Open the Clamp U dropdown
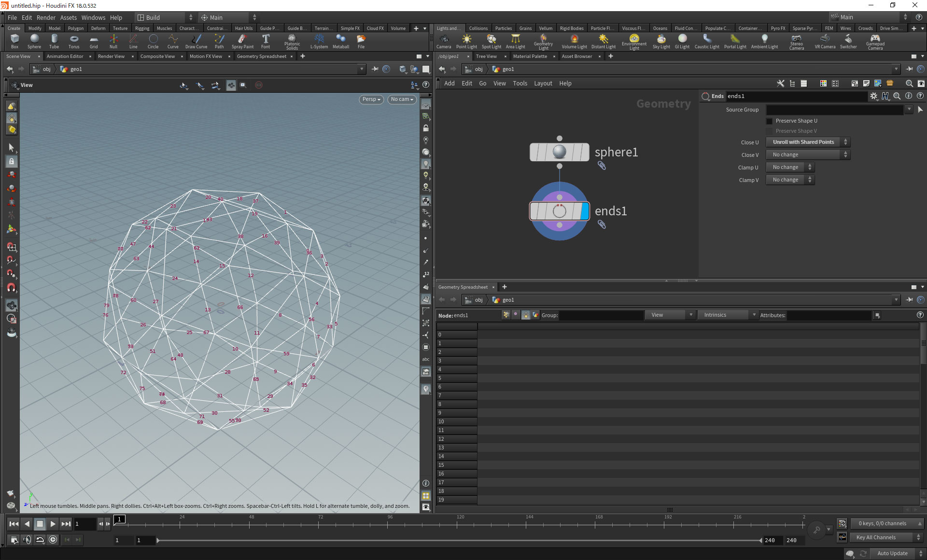Image resolution: width=927 pixels, height=560 pixels. click(x=790, y=167)
